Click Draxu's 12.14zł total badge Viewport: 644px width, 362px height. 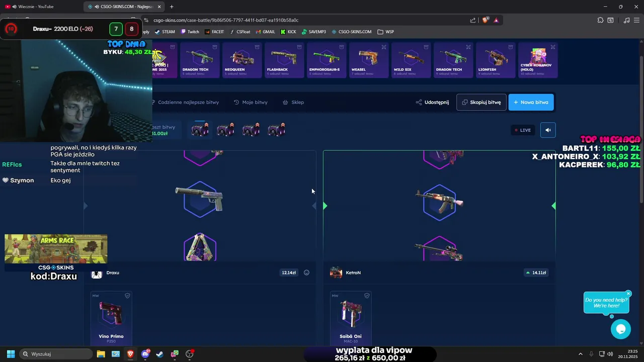[x=289, y=273]
